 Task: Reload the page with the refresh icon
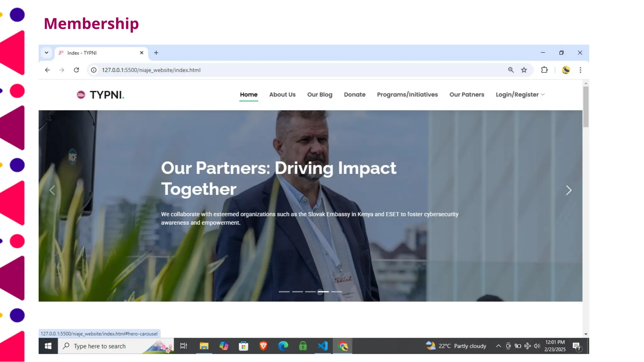(76, 70)
